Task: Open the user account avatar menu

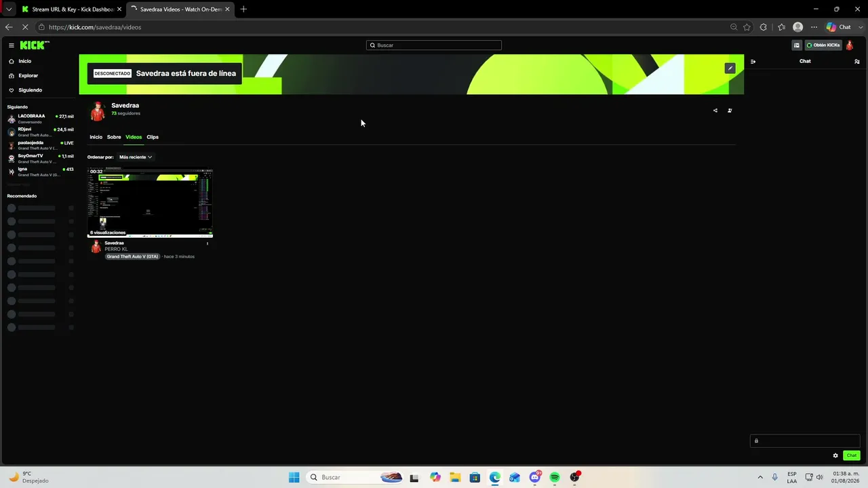Action: click(850, 45)
